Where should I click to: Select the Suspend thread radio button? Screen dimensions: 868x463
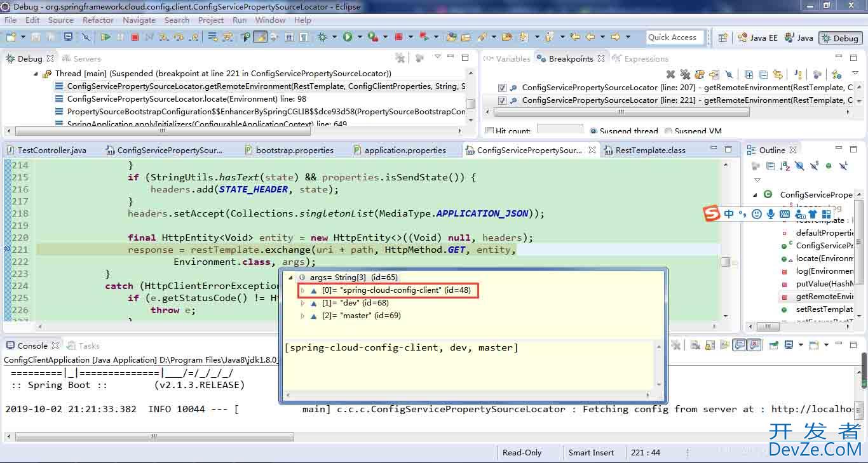(x=593, y=131)
